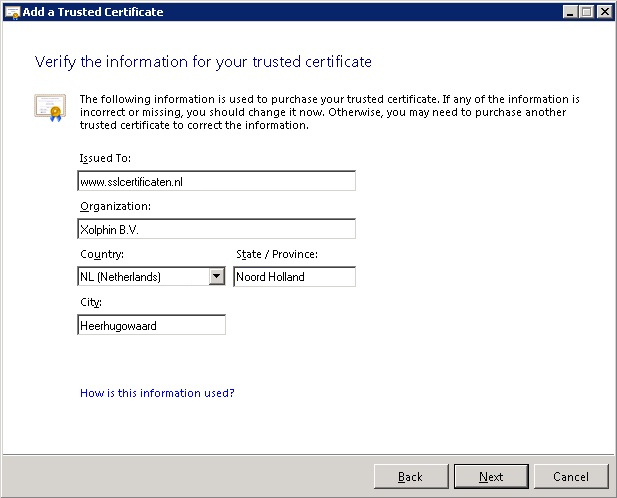
Task: Click the certificate icon beside the description
Action: click(x=49, y=105)
